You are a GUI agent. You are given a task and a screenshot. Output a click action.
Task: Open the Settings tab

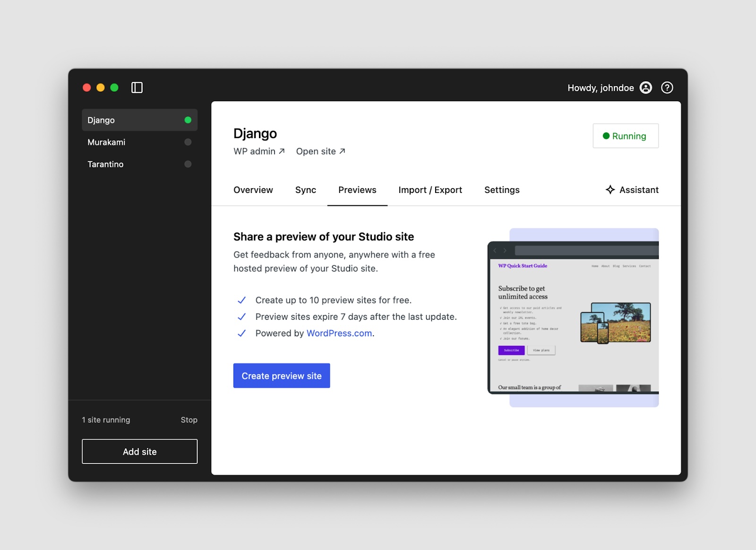pos(502,190)
